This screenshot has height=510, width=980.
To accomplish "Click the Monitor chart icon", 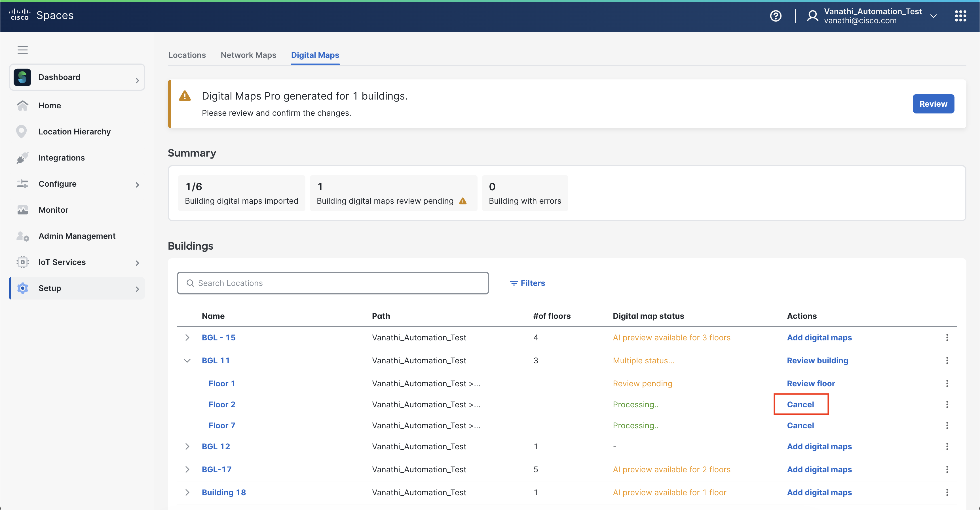I will click(22, 210).
